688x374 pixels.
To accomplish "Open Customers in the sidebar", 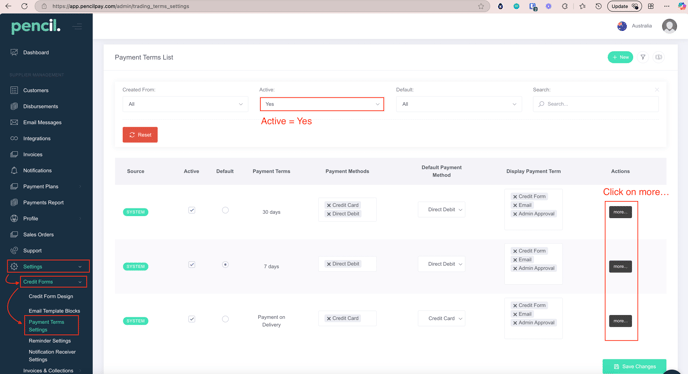I will (36, 90).
